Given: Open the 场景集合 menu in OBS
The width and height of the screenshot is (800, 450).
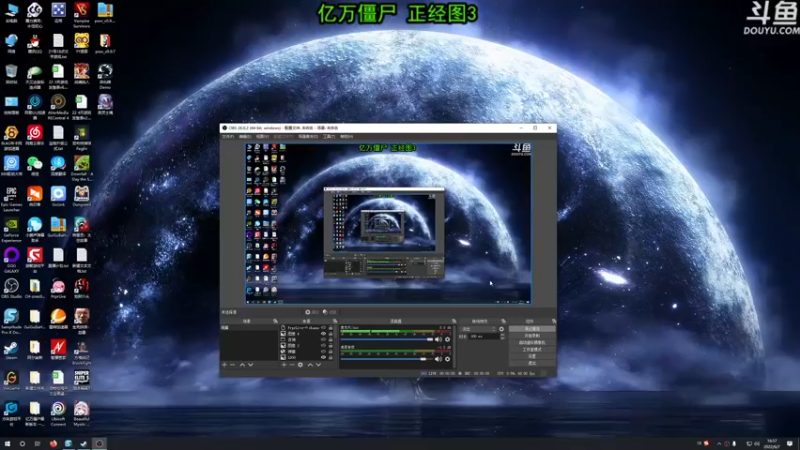Looking at the screenshot, I should [308, 136].
